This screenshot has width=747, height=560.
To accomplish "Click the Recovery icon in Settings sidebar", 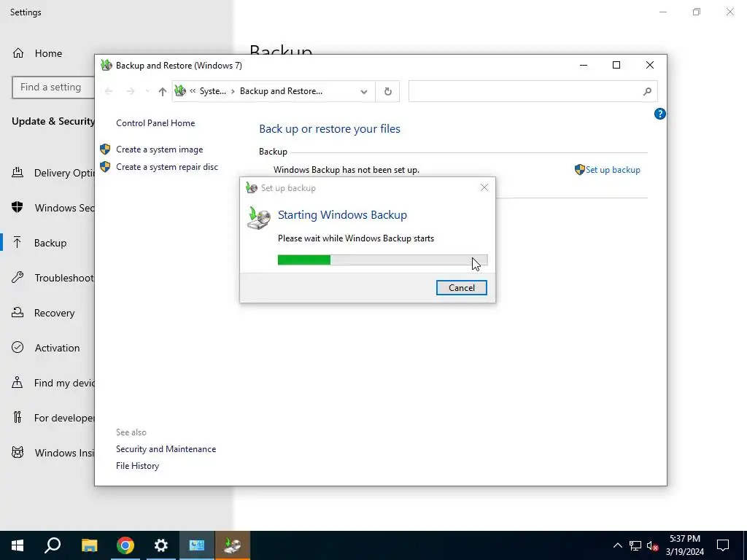I will click(x=18, y=312).
